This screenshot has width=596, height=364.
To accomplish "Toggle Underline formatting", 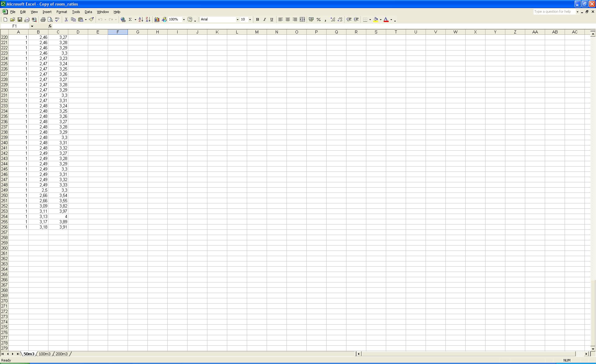I will [x=272, y=20].
